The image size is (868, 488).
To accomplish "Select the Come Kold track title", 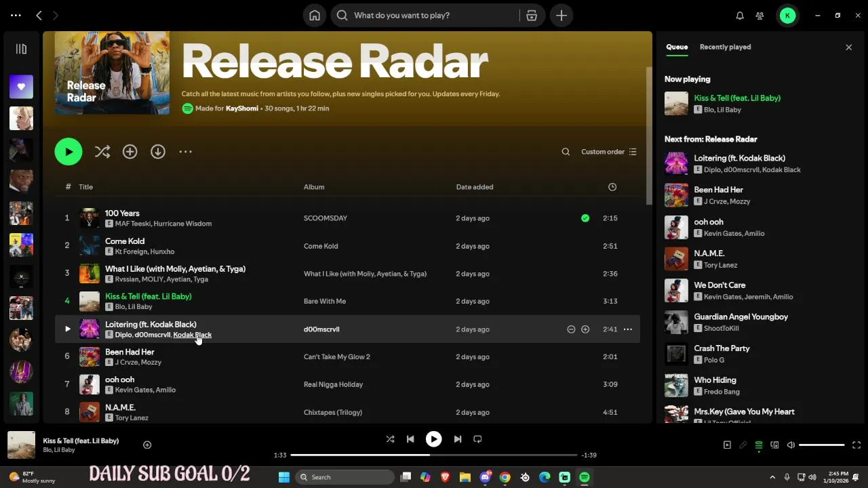I will click(125, 241).
